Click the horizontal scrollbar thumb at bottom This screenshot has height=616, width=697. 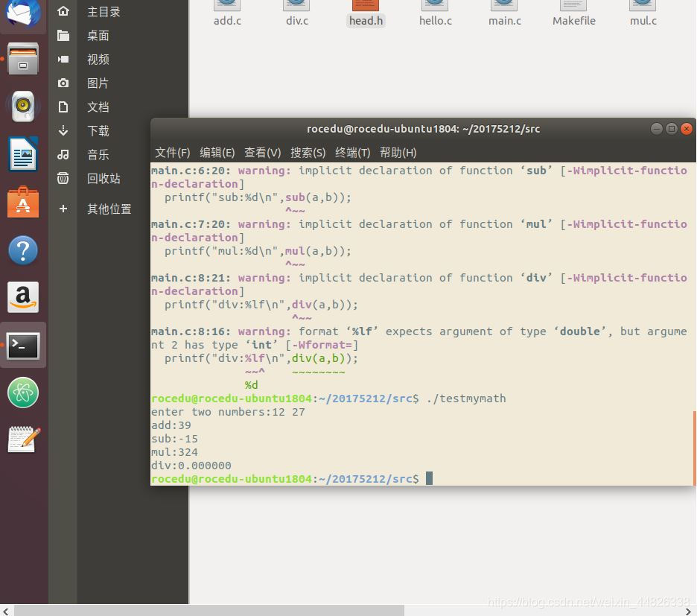[x=209, y=610]
